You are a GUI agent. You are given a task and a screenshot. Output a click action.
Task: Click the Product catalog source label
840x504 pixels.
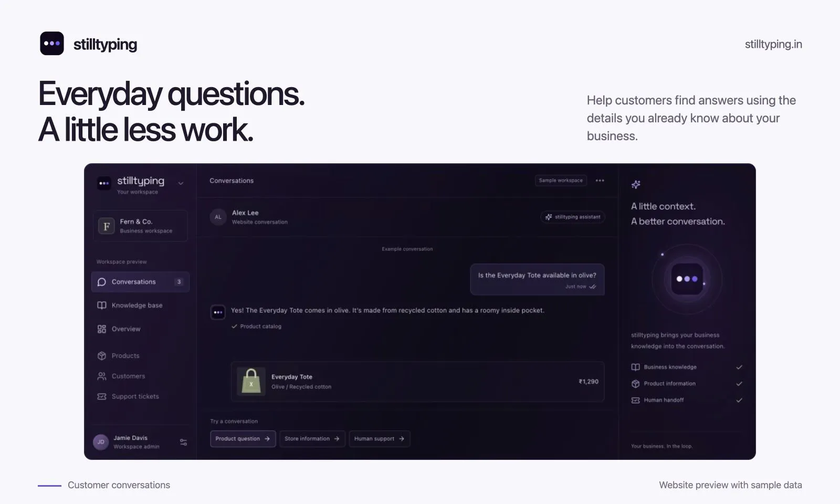coord(257,327)
